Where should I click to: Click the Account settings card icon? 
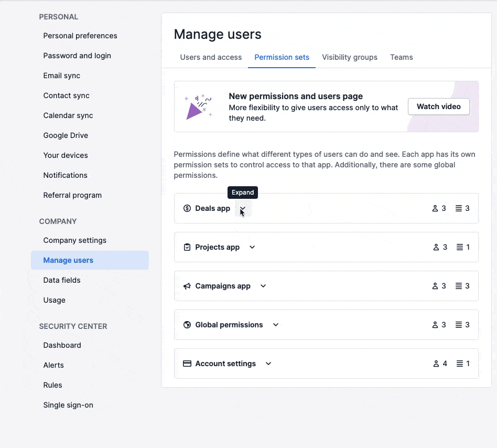pos(187,364)
